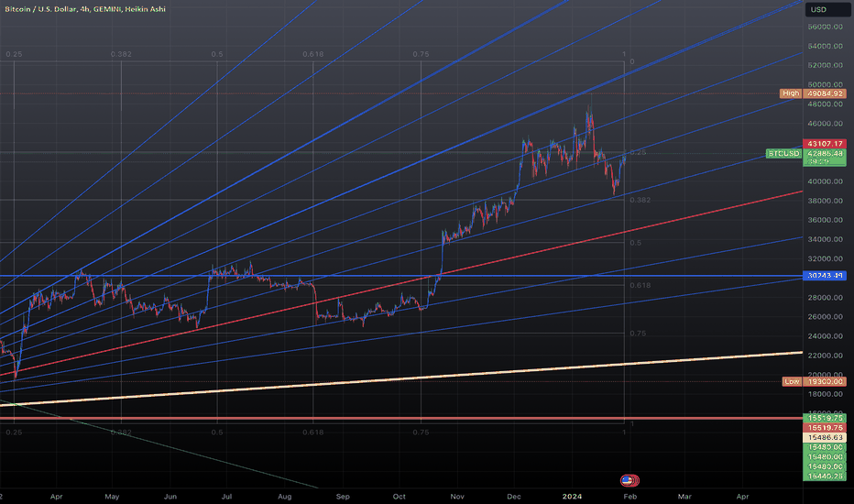Click Oct on the time axis
This screenshot has height=504, width=854.
coord(400,497)
